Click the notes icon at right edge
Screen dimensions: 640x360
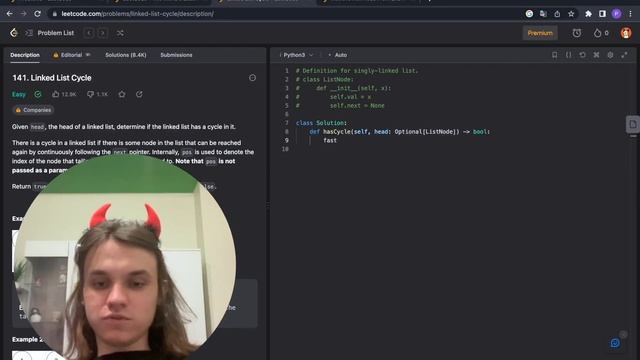[x=633, y=124]
